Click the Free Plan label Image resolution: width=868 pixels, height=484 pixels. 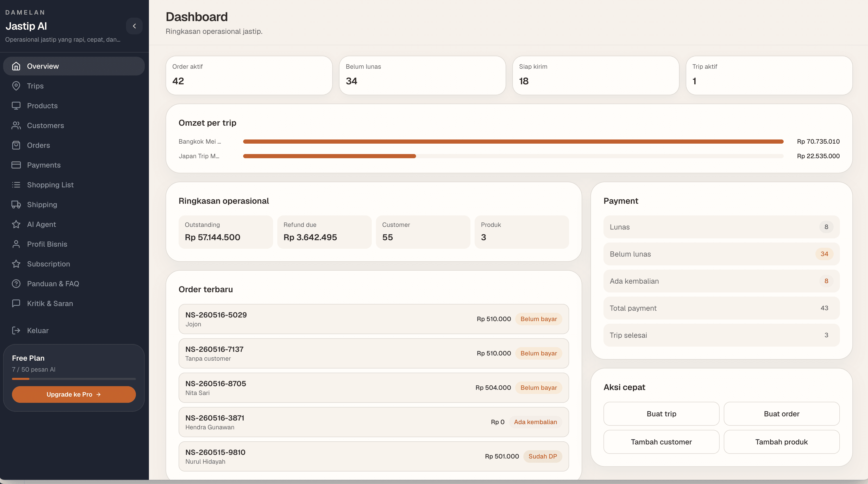tap(28, 358)
